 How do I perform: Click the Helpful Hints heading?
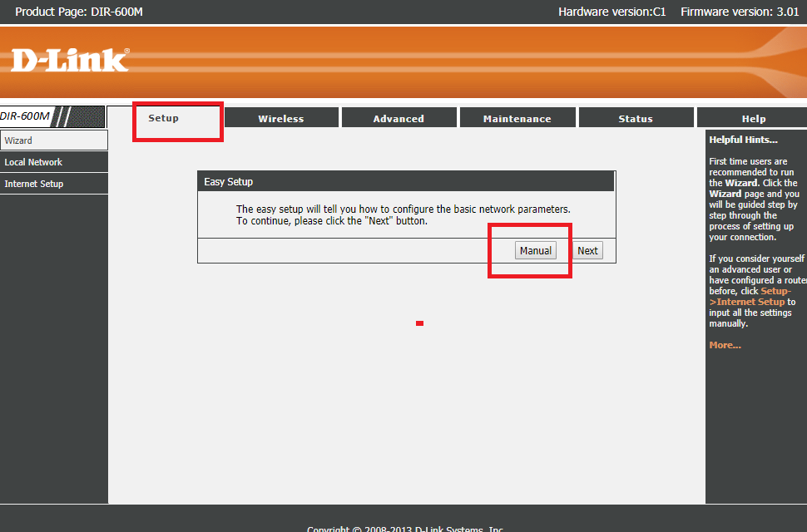tap(743, 140)
